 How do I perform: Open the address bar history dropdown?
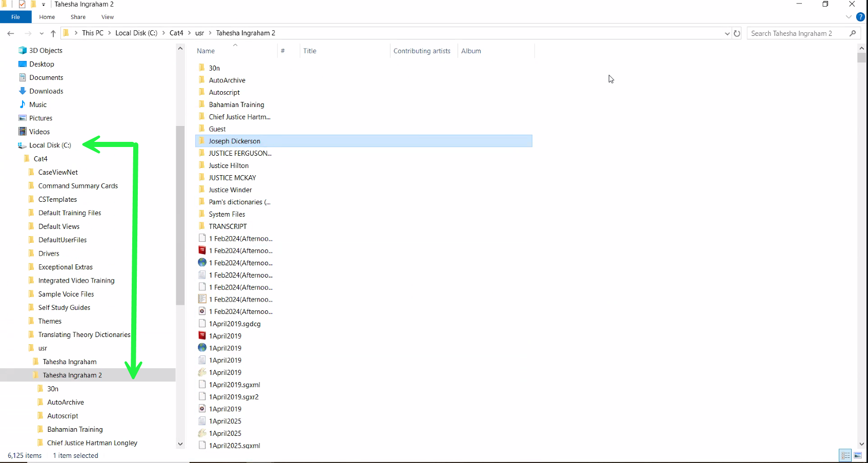(x=727, y=33)
